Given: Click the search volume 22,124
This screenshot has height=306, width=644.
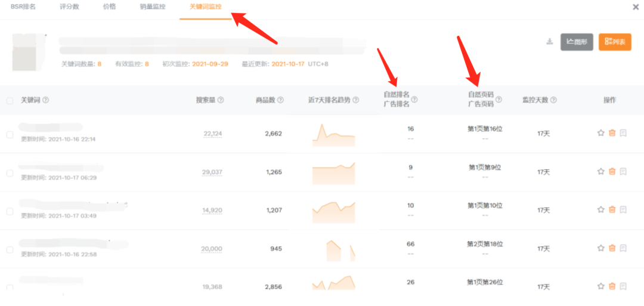Looking at the screenshot, I should [x=213, y=134].
